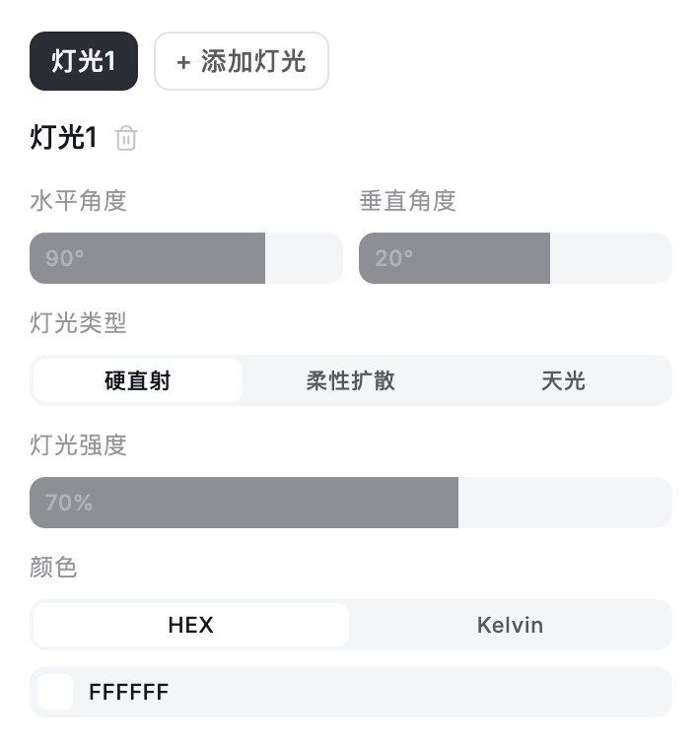Image resolution: width=700 pixels, height=747 pixels.
Task: Click the 20° value in 垂直角度 slider
Action: 394,258
